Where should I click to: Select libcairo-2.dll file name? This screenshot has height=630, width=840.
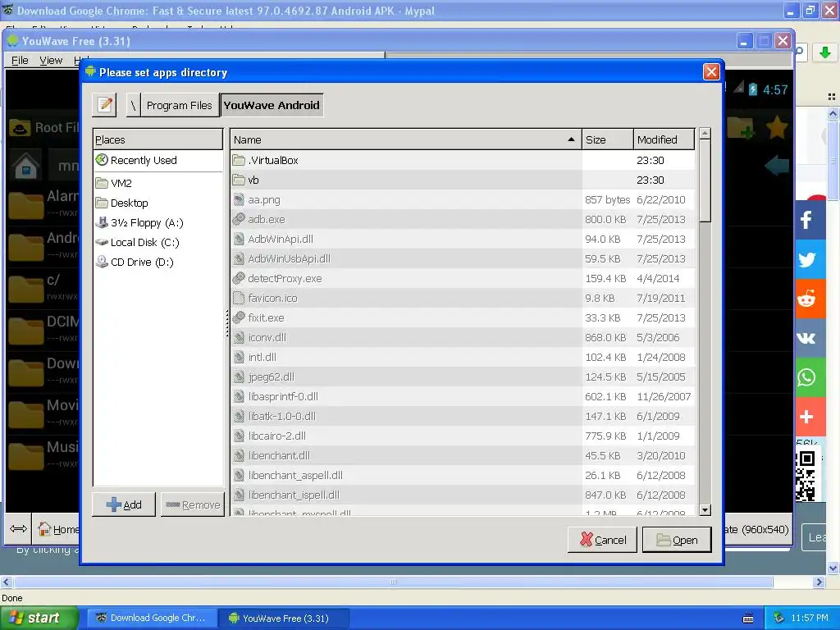pos(277,436)
